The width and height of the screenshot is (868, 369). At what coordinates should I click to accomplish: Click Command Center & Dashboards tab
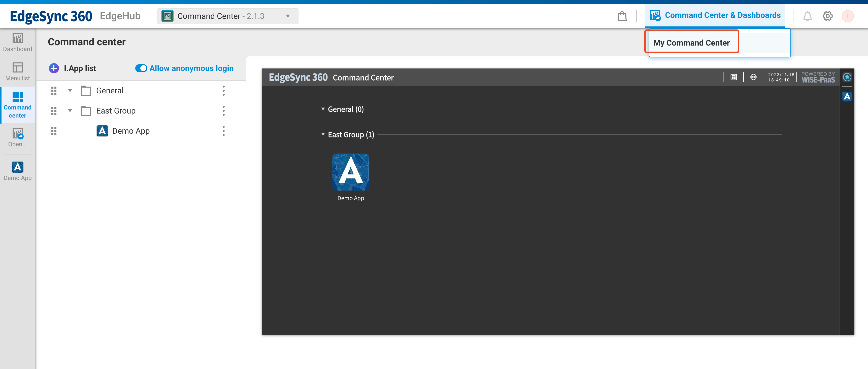[715, 16]
